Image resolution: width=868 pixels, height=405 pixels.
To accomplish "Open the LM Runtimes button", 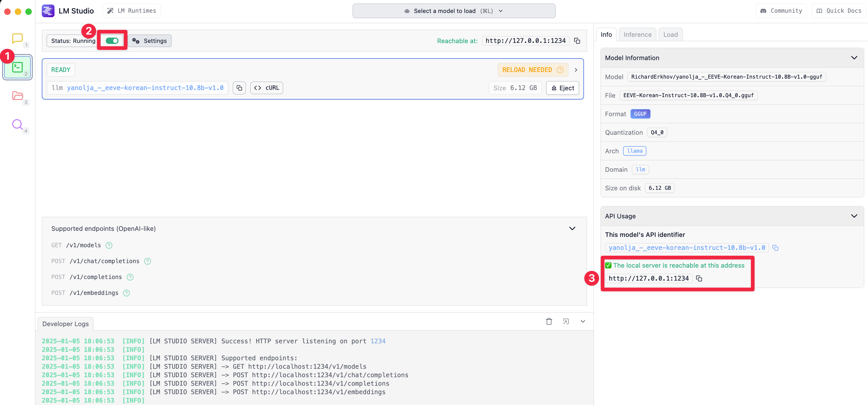I will pyautogui.click(x=131, y=11).
